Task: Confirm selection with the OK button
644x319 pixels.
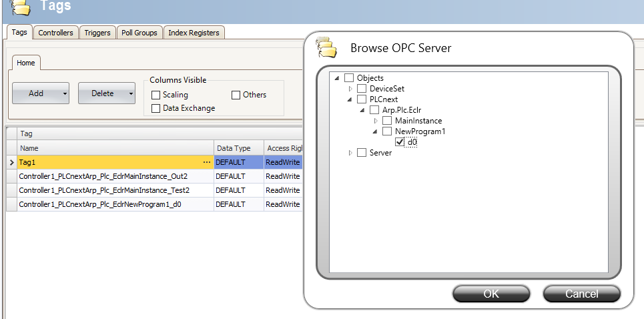Action: (491, 294)
